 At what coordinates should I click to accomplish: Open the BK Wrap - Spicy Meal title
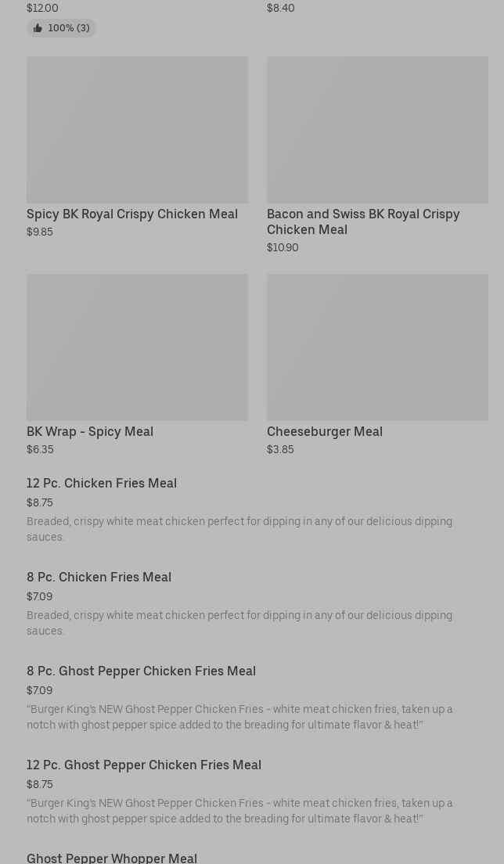[x=90, y=432]
